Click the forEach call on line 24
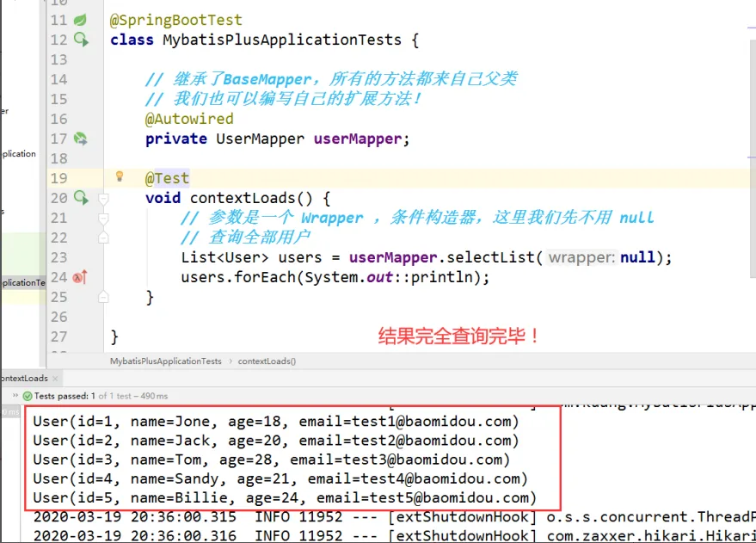 click(x=264, y=277)
